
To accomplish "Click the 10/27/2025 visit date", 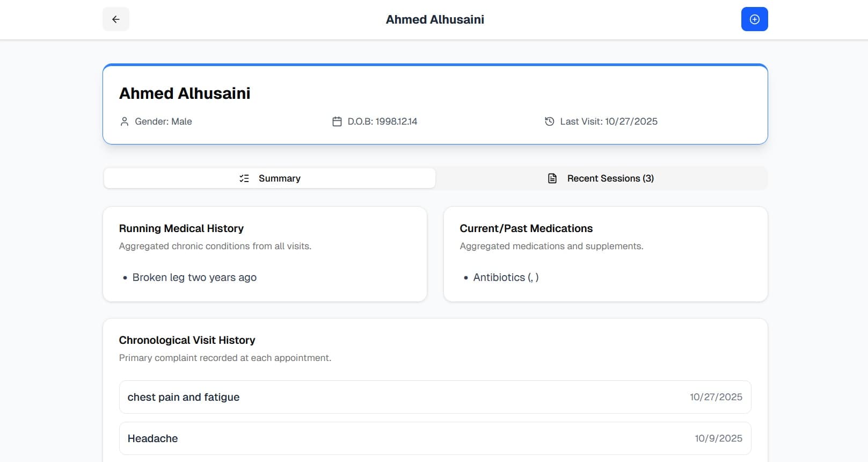I will pos(716,397).
